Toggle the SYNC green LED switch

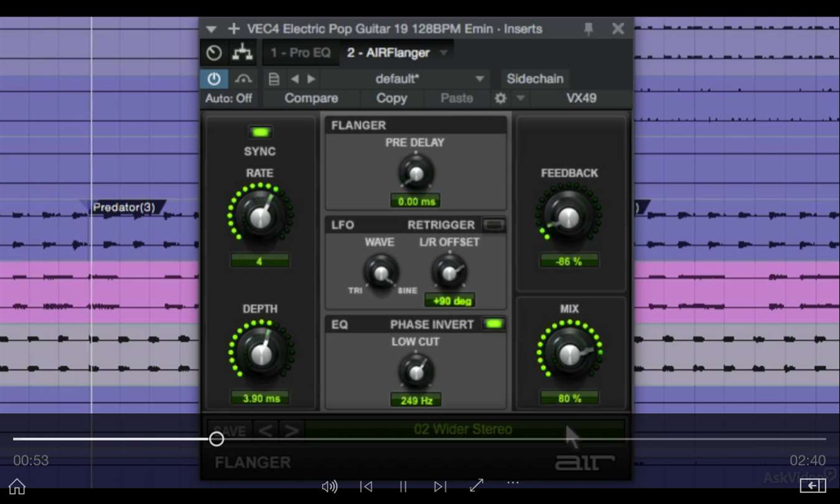(260, 132)
